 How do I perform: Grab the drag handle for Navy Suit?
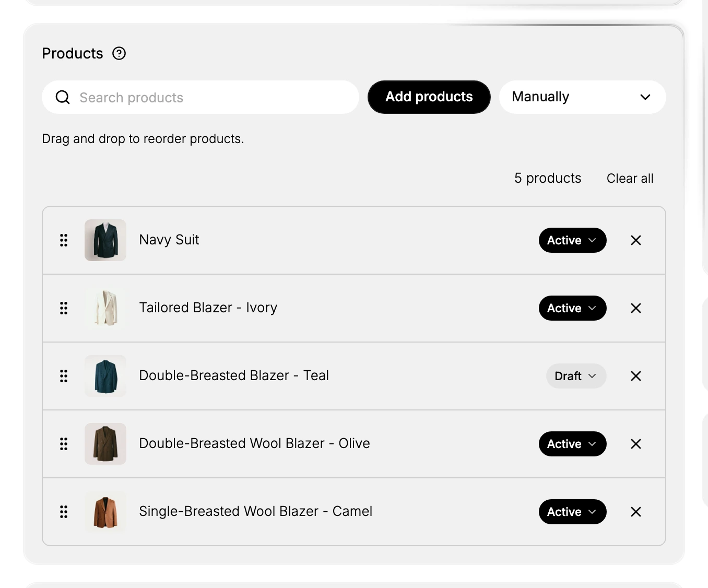click(64, 240)
